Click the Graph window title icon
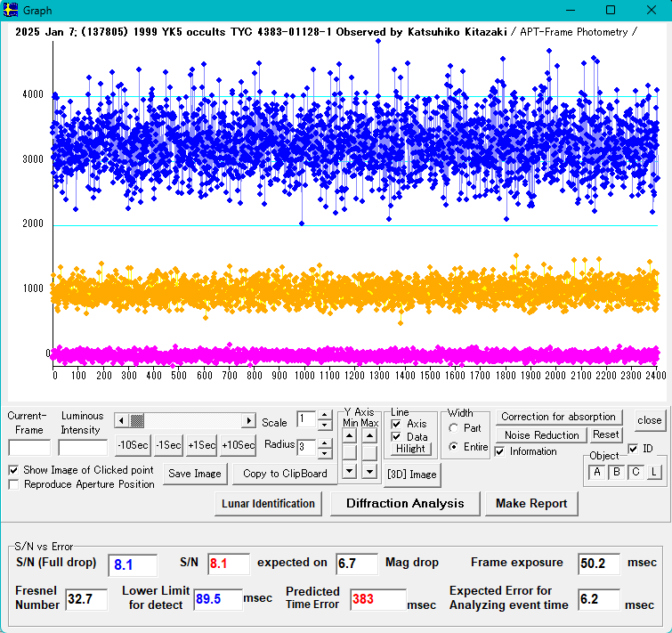The height and width of the screenshot is (633, 672). tap(11, 11)
